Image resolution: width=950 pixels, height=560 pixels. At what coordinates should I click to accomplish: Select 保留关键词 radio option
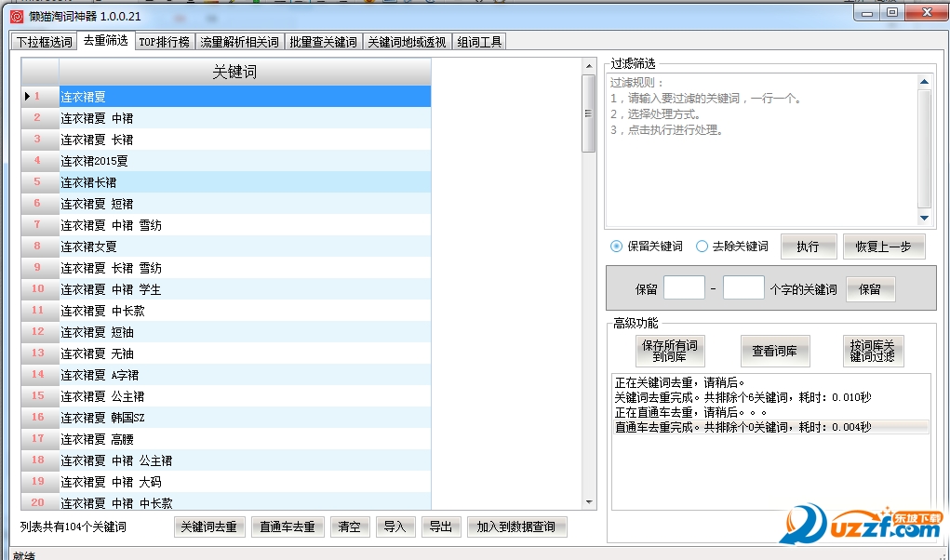click(x=647, y=247)
